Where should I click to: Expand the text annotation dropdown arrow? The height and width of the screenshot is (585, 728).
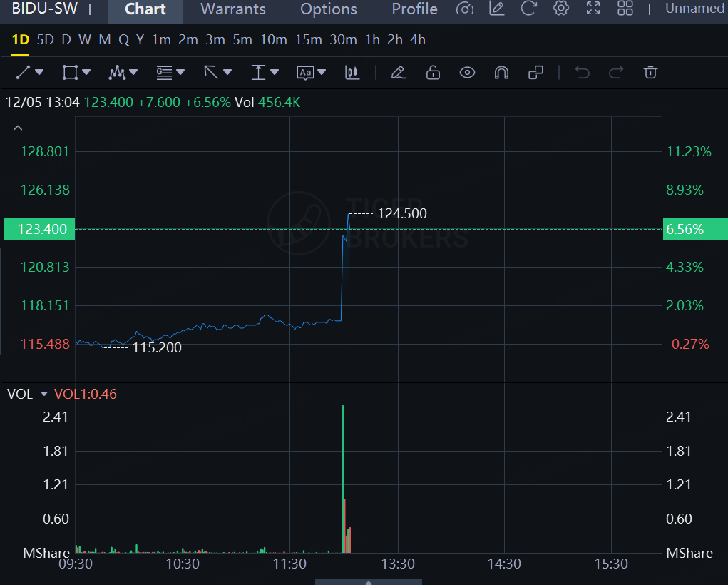pos(322,73)
